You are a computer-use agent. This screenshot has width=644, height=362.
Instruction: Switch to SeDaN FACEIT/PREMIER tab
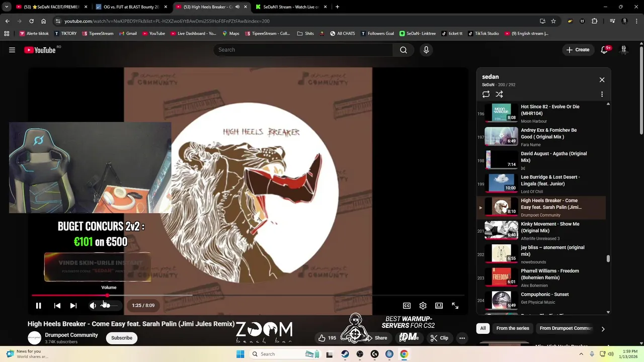[52, 7]
